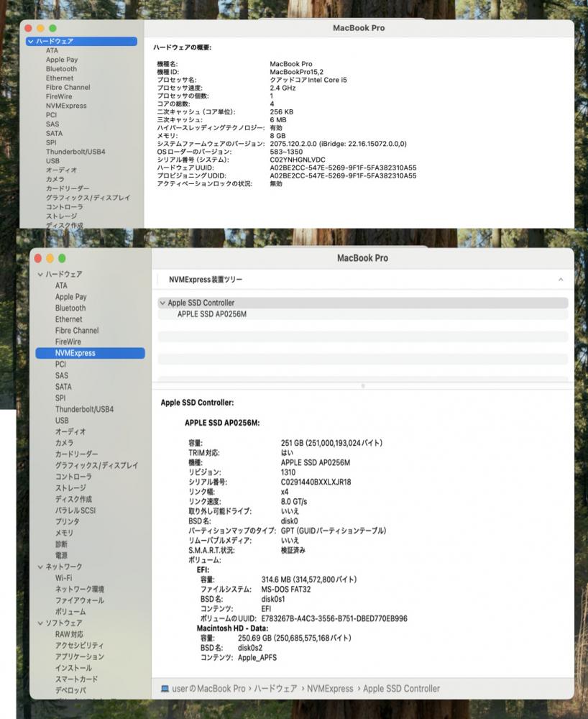Viewport: 588px width, 719px height.
Task: Select RAW対応 under ソフトウェア
Action: [69, 634]
